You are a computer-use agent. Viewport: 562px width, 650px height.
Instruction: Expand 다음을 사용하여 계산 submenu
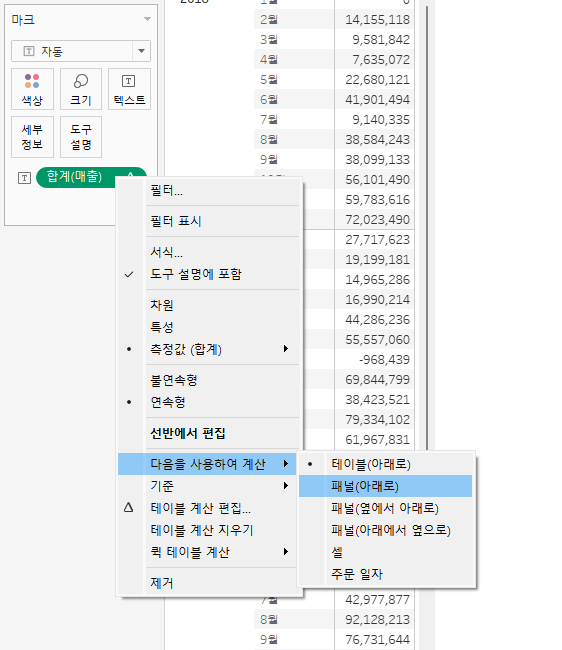click(x=207, y=464)
